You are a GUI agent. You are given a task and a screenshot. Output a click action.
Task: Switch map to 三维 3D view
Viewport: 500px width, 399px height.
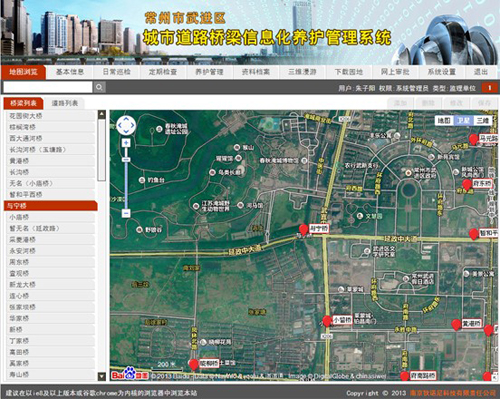(482, 120)
